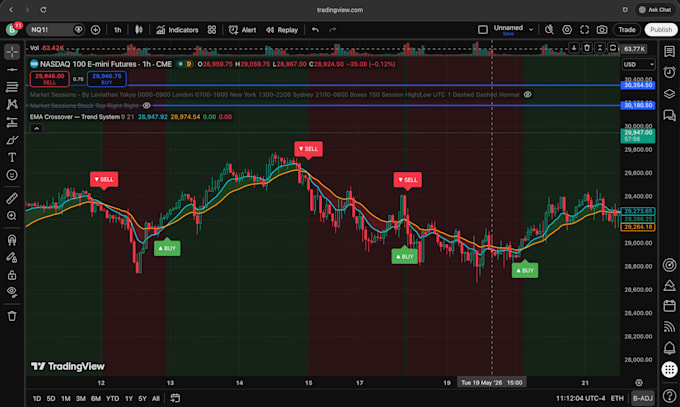The height and width of the screenshot is (407, 680).
Task: Set range to 3M
Action: tap(81, 398)
